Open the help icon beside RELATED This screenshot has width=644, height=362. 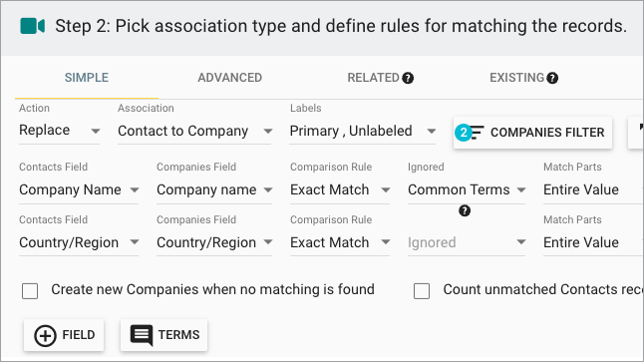point(408,78)
